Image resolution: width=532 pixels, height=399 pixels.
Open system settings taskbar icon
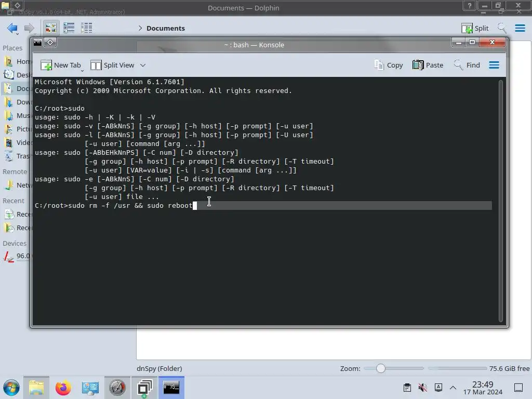(x=90, y=388)
